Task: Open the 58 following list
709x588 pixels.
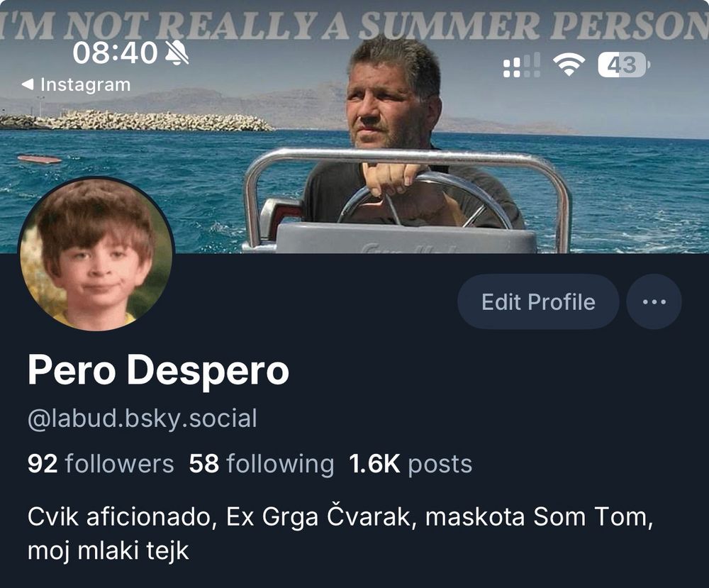Action: 262,464
